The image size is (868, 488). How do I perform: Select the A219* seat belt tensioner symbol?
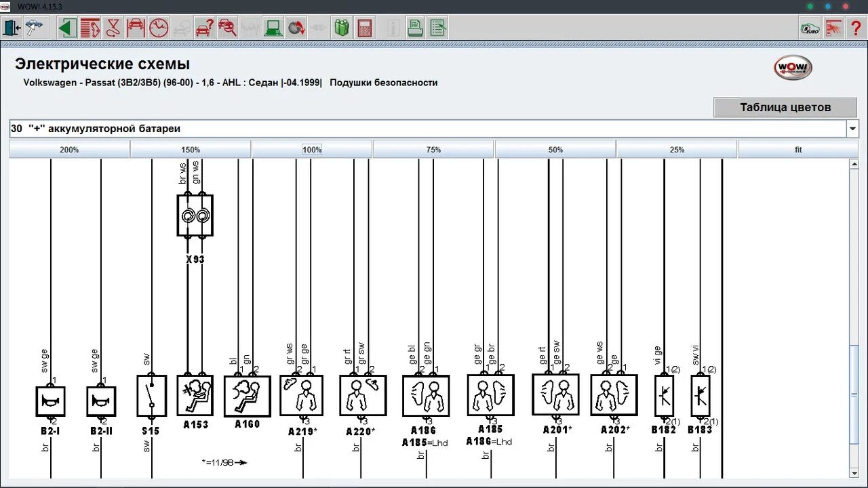click(x=302, y=396)
